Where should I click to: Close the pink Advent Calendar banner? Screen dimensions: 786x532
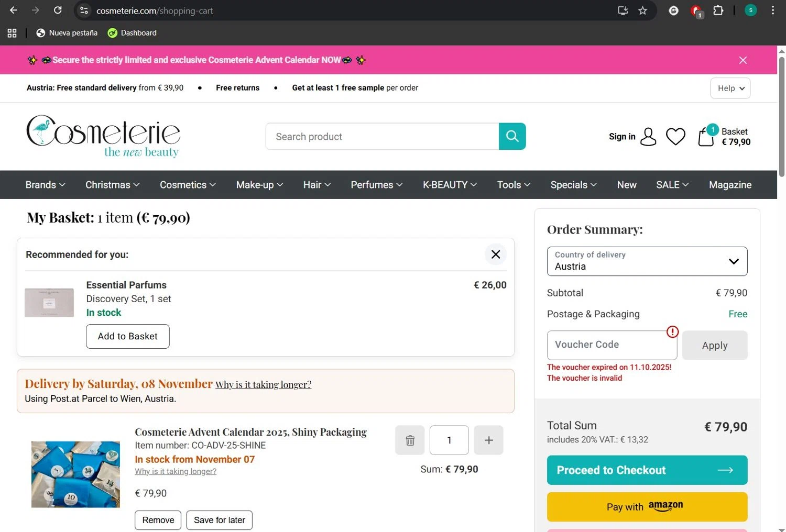click(743, 60)
